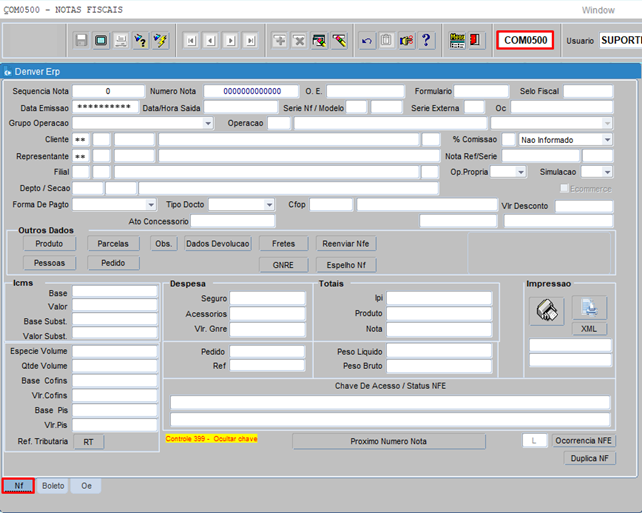This screenshot has width=642, height=513.
Task: Open help with the question mark icon
Action: [426, 41]
